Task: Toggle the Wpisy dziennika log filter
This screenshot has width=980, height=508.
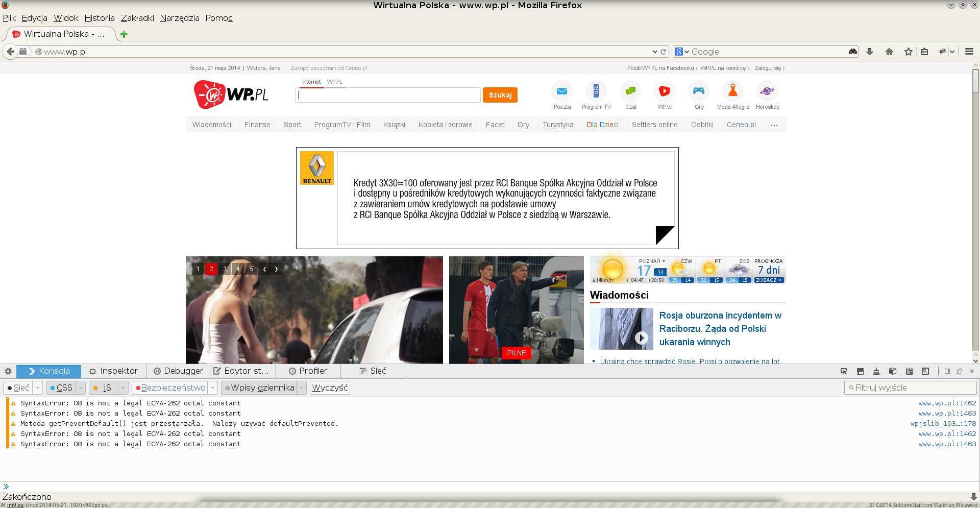Action: click(259, 388)
